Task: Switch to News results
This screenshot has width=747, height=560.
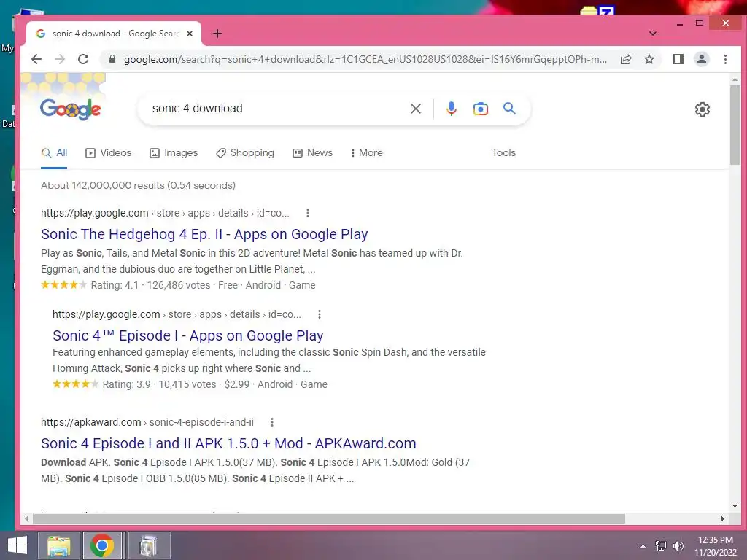Action: (312, 153)
